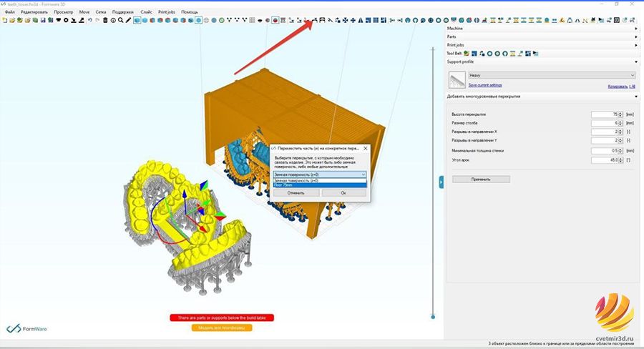The width and height of the screenshot is (644, 349).
Task: Click the Применить apply button
Action: pos(481,180)
